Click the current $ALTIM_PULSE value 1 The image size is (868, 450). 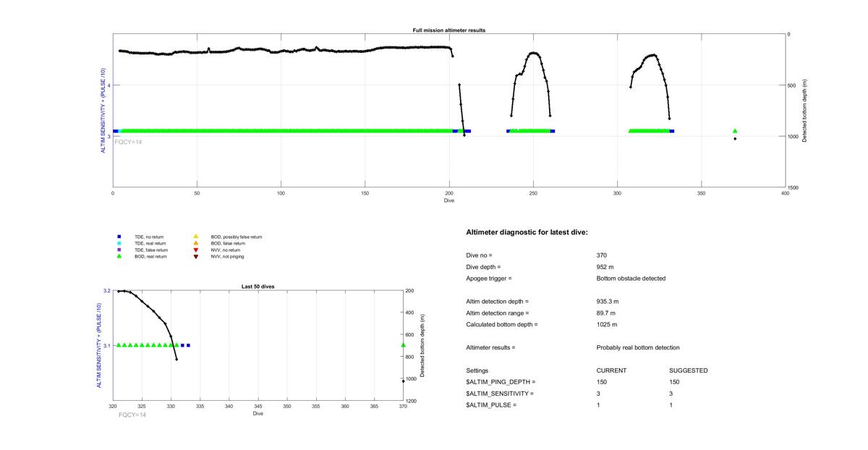[x=599, y=405]
